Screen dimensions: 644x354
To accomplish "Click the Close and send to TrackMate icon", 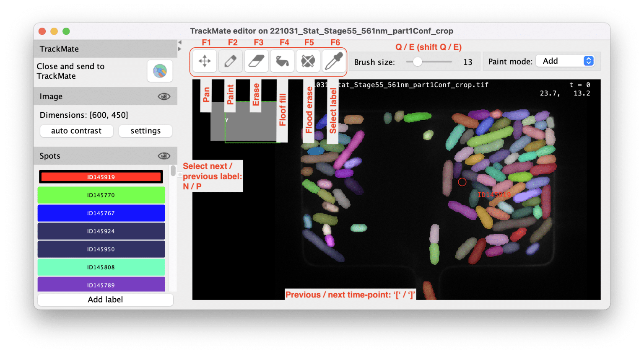I will (x=160, y=71).
